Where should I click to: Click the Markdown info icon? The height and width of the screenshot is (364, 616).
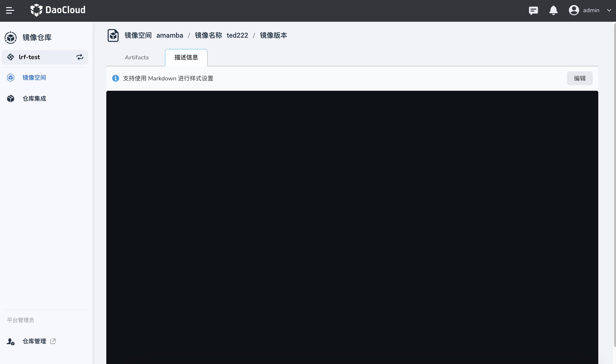(x=115, y=78)
